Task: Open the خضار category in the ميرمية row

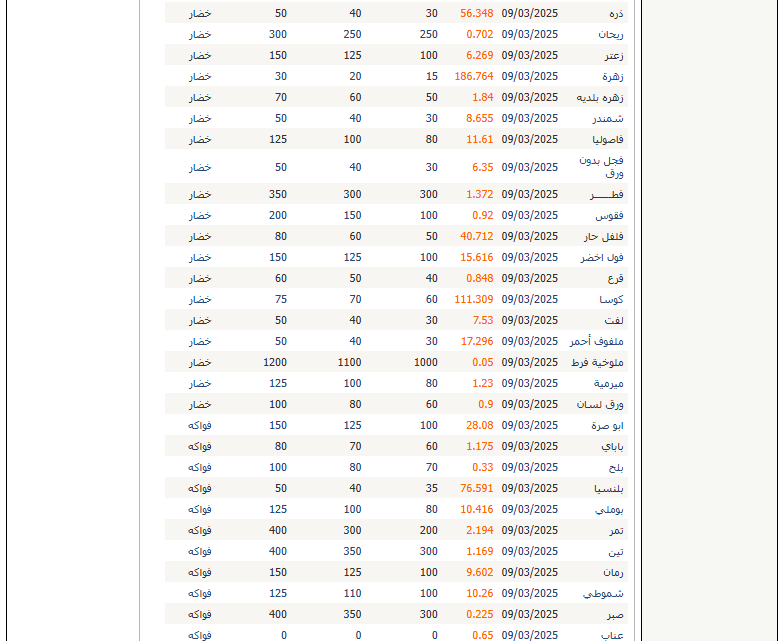Action: [200, 383]
